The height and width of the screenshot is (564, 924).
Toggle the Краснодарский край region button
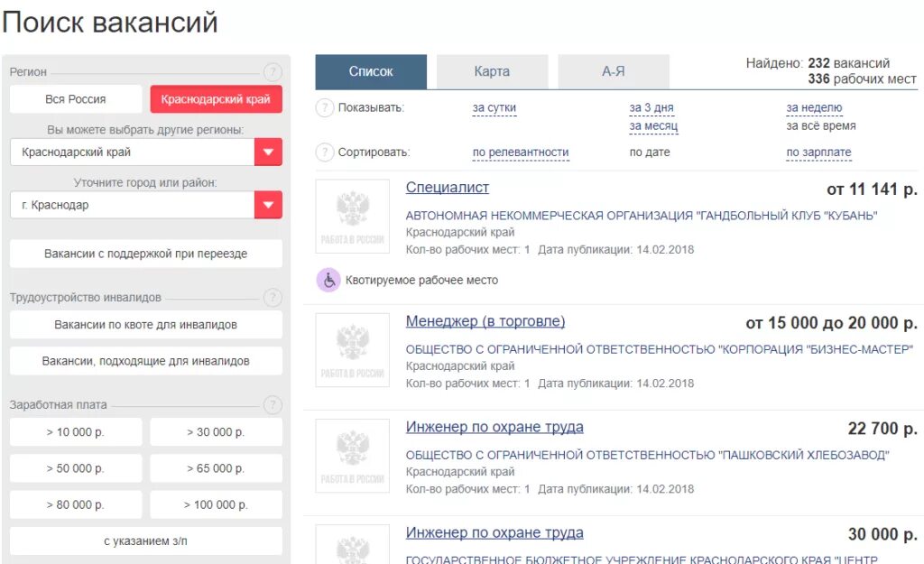pos(216,99)
